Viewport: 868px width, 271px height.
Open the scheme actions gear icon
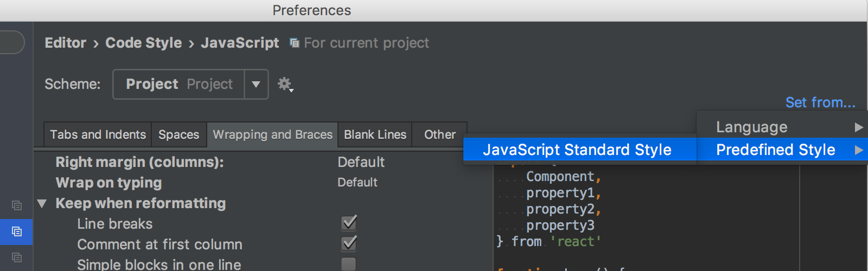(x=285, y=84)
